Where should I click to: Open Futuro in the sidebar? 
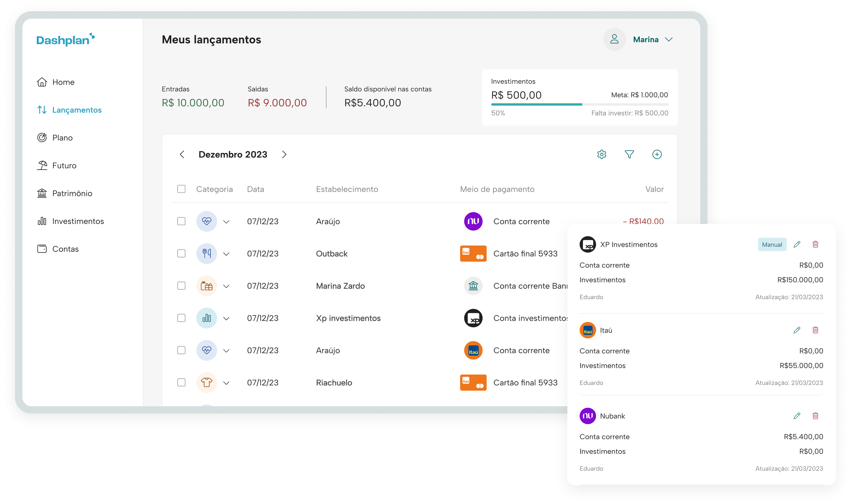56,166
